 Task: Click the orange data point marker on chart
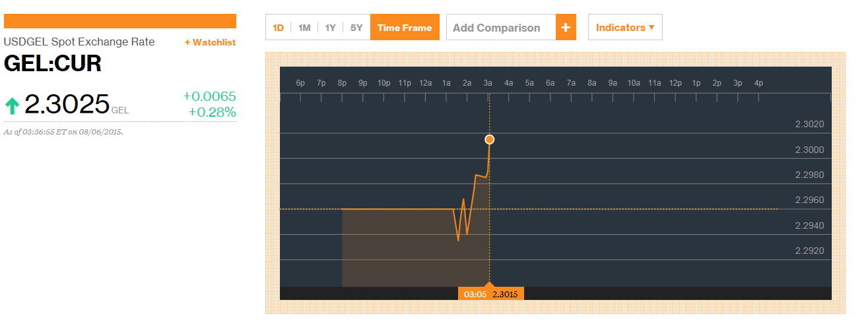point(489,139)
